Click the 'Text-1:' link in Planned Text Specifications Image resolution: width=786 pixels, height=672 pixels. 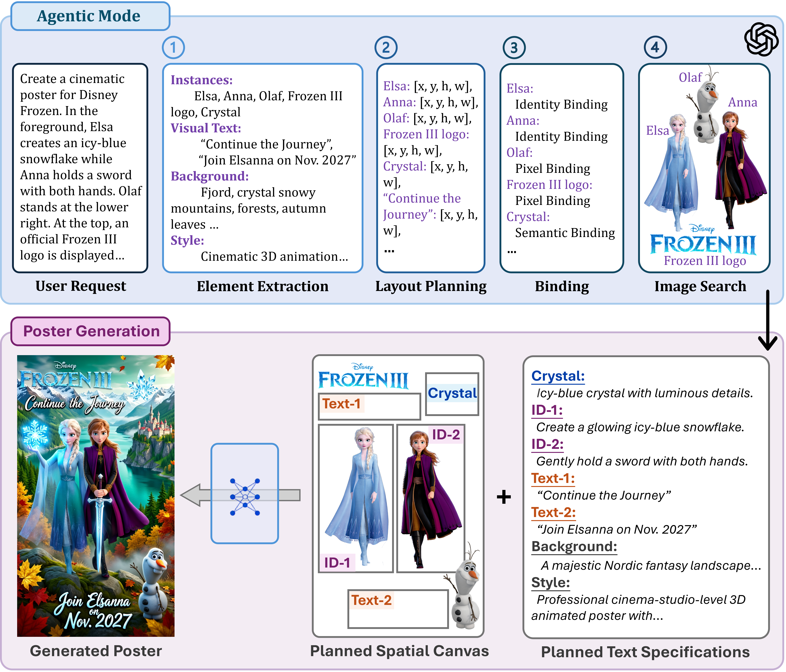(x=553, y=479)
